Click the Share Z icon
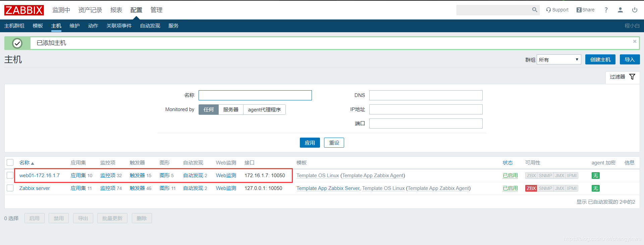644x245 pixels. tap(579, 10)
